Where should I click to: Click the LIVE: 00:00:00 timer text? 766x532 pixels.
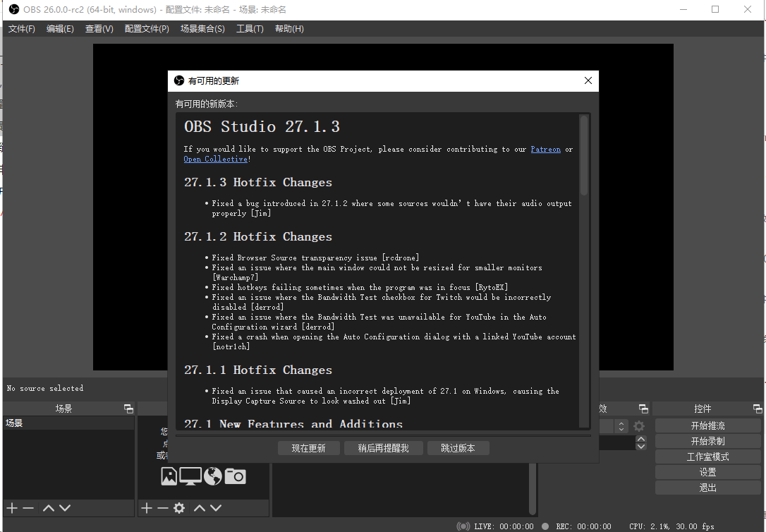[504, 526]
